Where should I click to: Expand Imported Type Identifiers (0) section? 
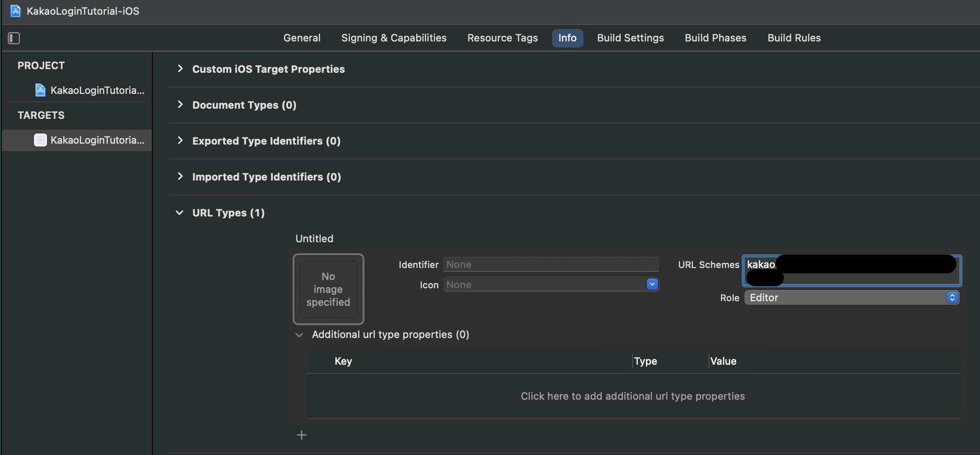[x=180, y=176]
